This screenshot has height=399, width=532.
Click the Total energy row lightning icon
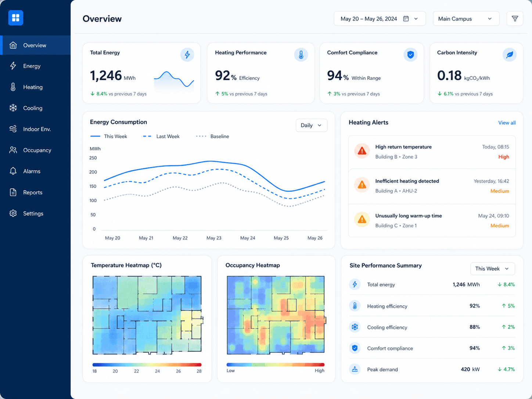click(x=355, y=284)
